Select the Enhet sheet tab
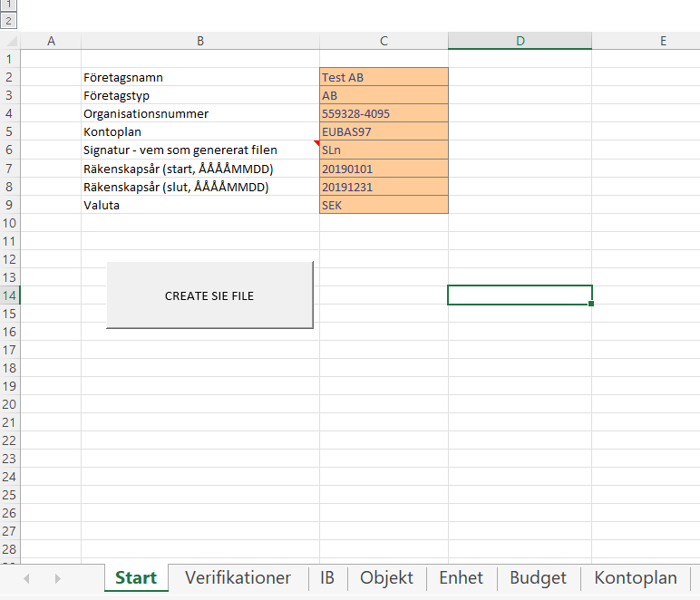Image resolution: width=700 pixels, height=600 pixels. pyautogui.click(x=461, y=578)
